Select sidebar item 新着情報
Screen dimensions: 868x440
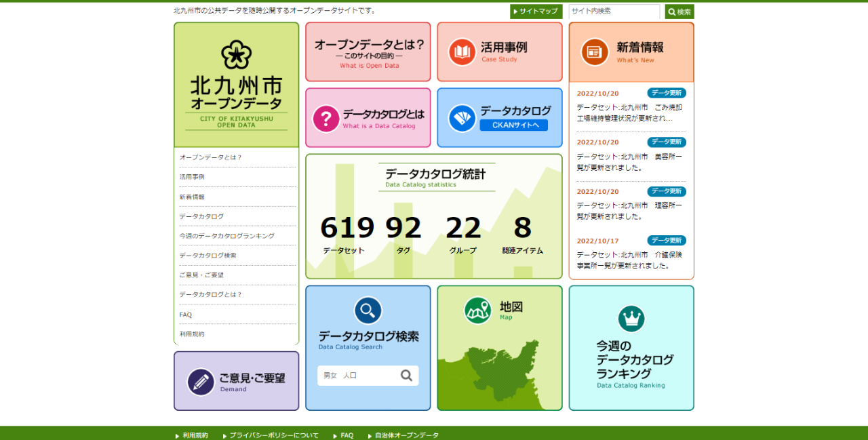236,197
